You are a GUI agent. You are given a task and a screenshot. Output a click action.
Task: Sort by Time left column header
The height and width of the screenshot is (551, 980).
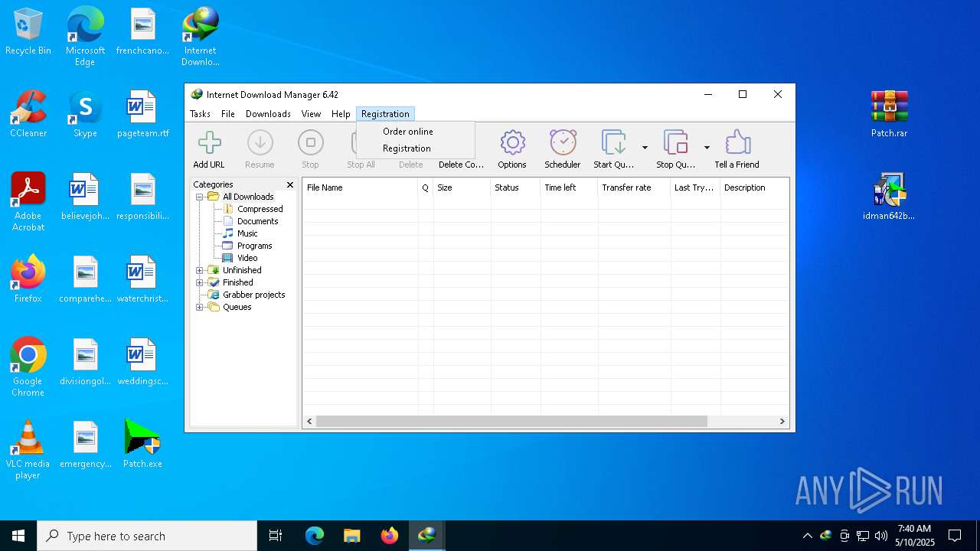tap(569, 187)
